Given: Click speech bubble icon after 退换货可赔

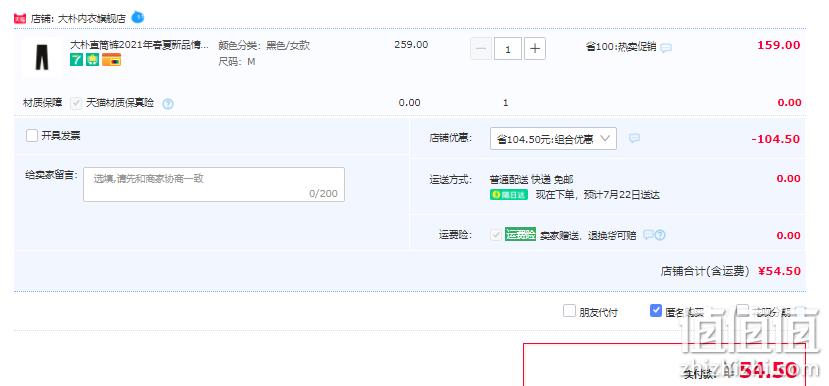Looking at the screenshot, I should (x=648, y=235).
